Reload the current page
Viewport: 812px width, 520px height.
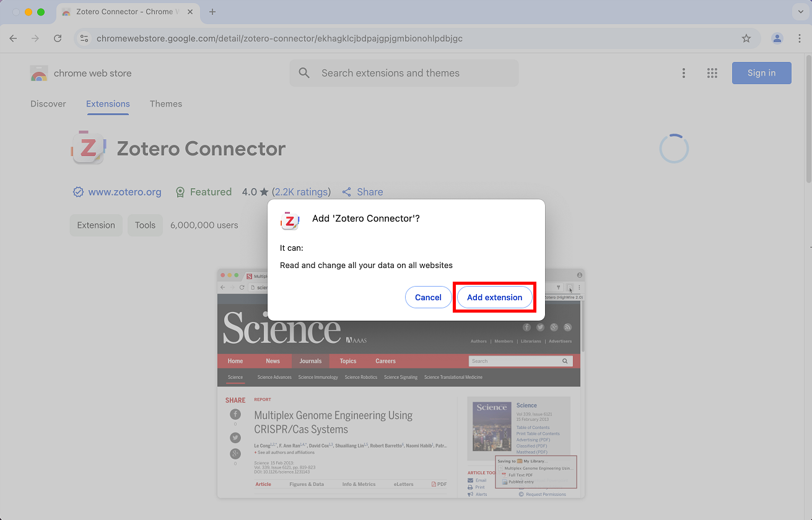[58, 38]
